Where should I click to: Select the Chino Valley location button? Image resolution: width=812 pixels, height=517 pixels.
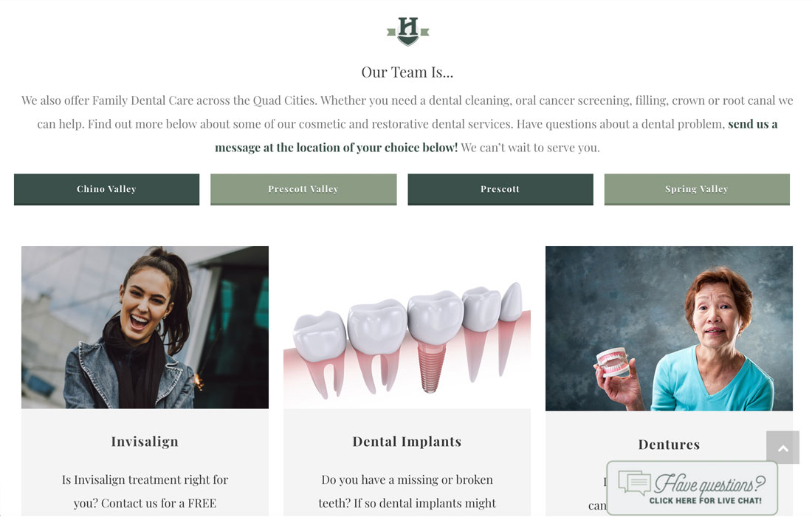pos(107,189)
